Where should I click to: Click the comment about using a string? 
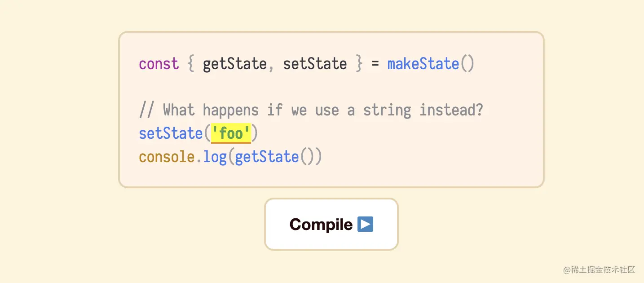[x=311, y=110]
